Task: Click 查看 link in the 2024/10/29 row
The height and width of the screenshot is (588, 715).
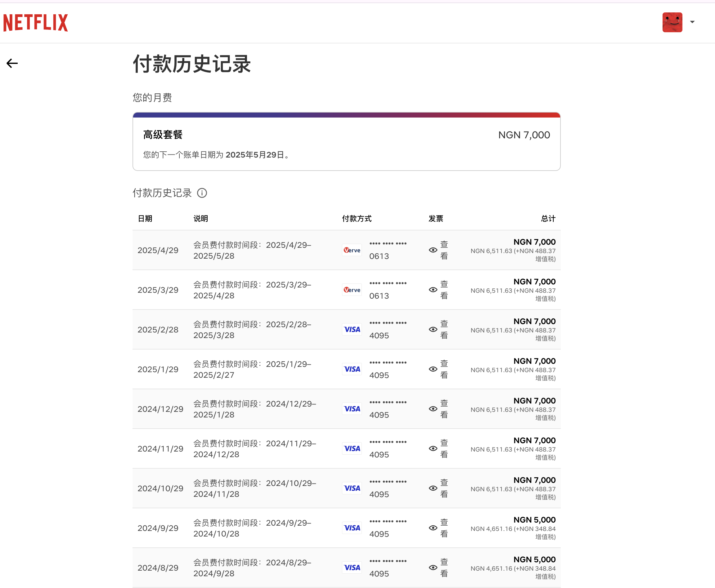Action: pos(444,488)
